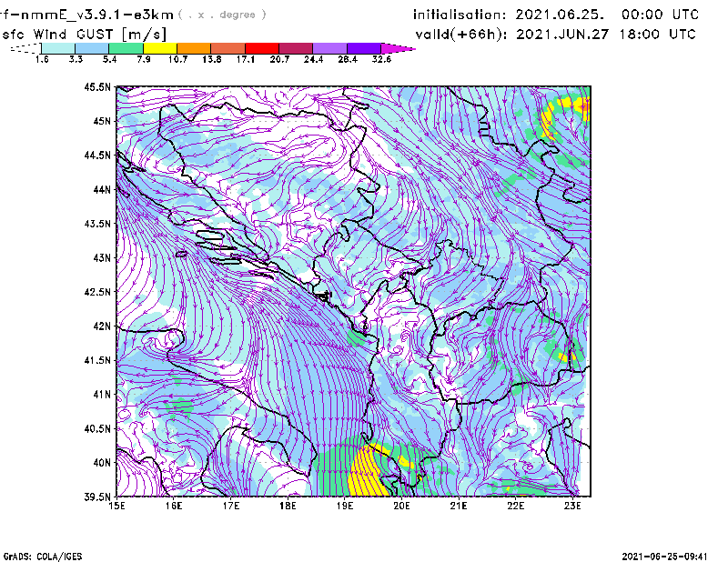728x562 pixels.
Task: Click the grey '( . x . degree )' text
Action: point(222,15)
